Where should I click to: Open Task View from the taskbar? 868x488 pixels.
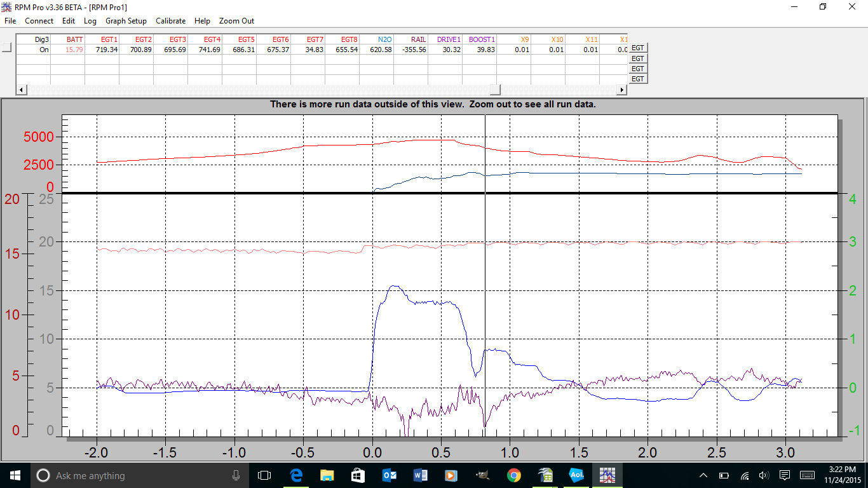(x=264, y=475)
